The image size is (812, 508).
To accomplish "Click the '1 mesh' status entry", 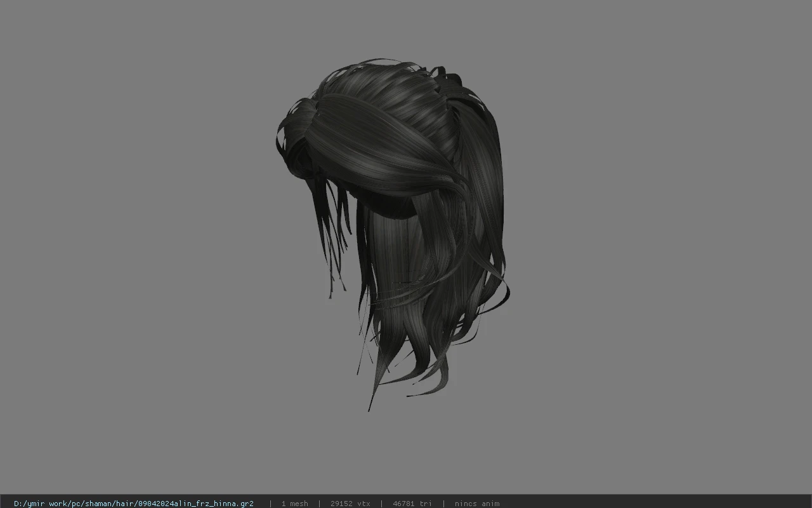I will (295, 504).
